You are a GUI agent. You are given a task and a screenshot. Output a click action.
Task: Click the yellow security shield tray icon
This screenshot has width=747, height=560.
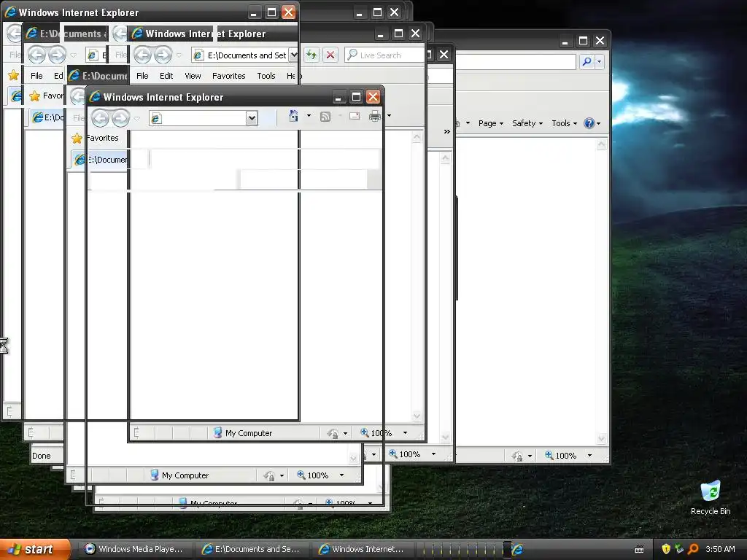tap(666, 549)
